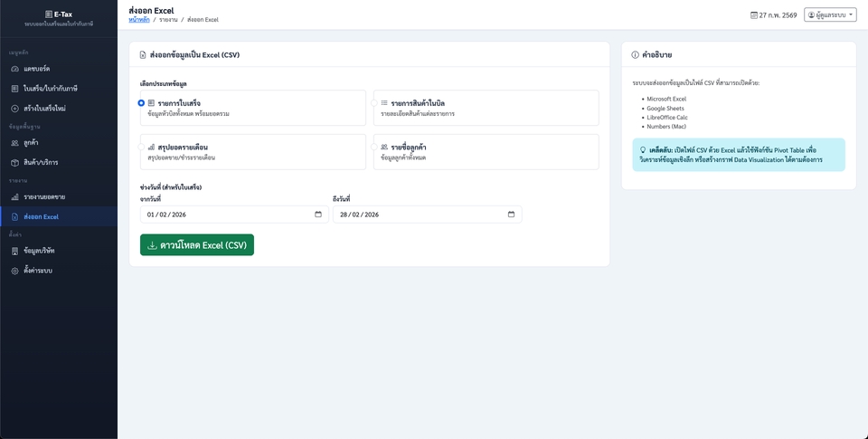Click the plus icon for creating new receipt
The image size is (868, 439).
[x=14, y=109]
